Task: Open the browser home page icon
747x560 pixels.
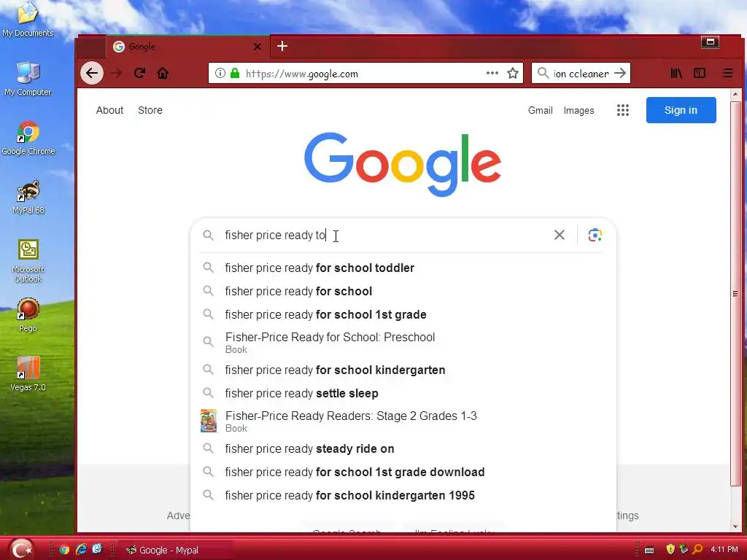Action: click(163, 74)
